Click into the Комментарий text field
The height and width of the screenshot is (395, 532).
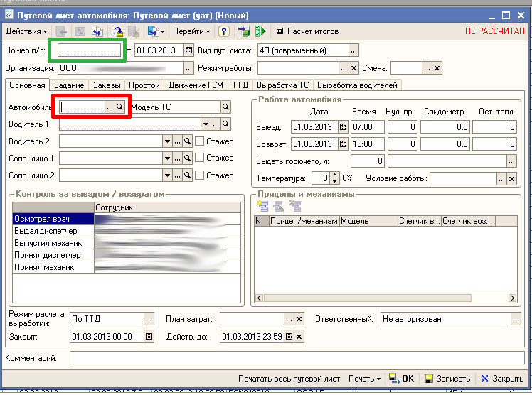297,358
